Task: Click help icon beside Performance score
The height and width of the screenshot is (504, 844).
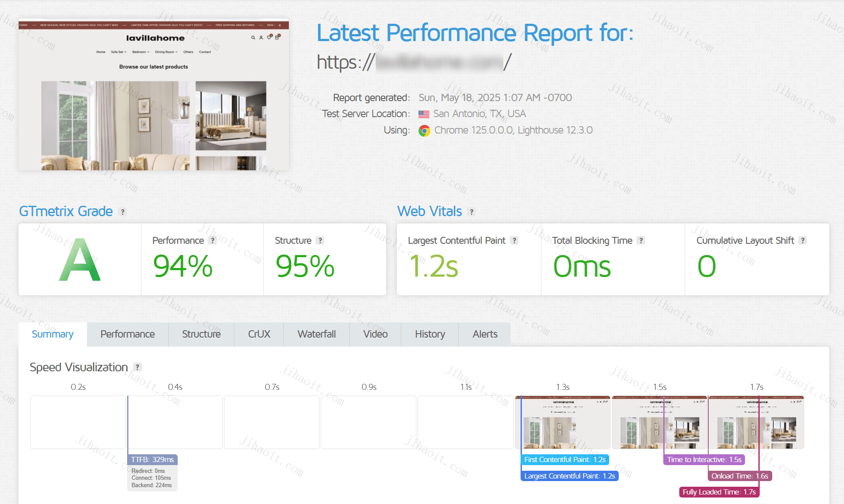Action: (212, 241)
